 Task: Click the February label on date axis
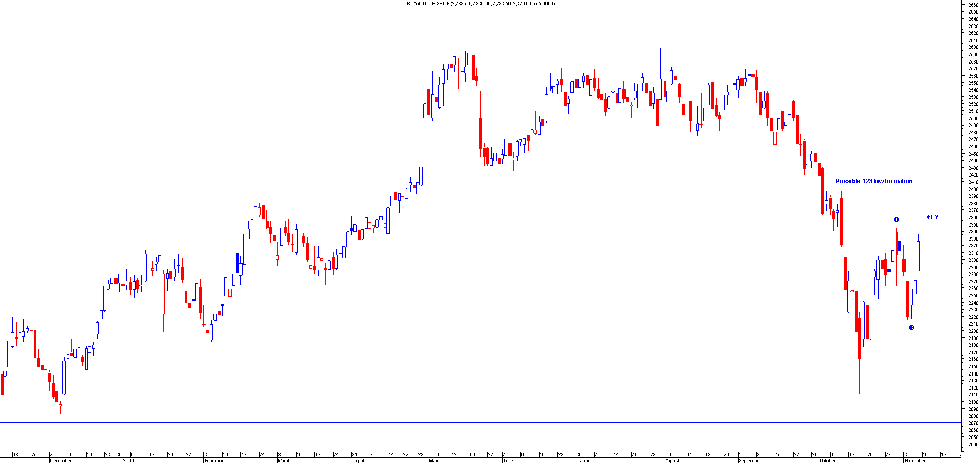(213, 460)
